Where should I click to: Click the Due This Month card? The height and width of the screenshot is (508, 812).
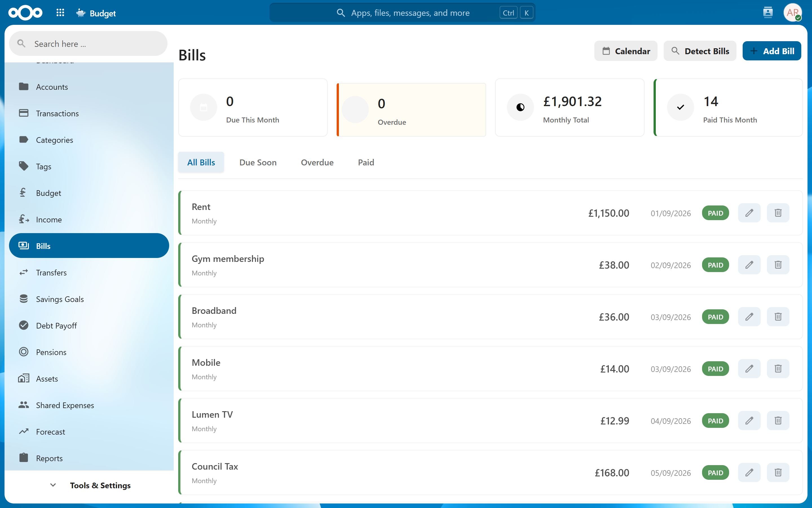[x=253, y=108]
